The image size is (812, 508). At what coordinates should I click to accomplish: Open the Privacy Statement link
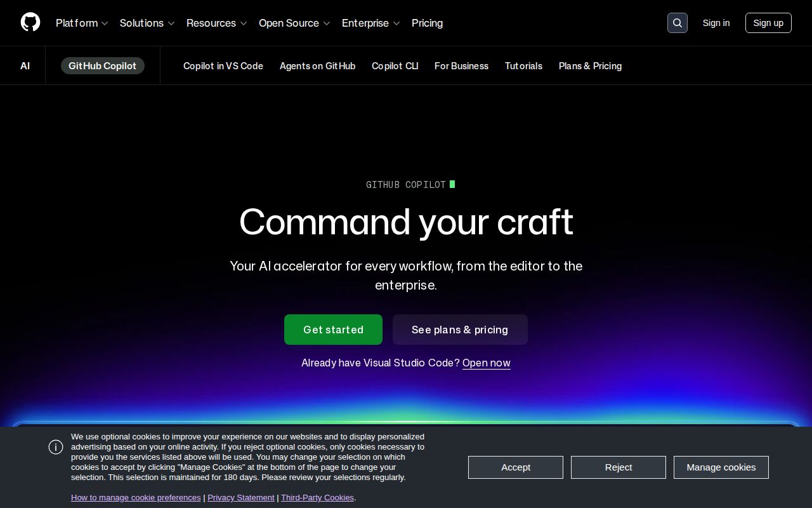(x=241, y=498)
